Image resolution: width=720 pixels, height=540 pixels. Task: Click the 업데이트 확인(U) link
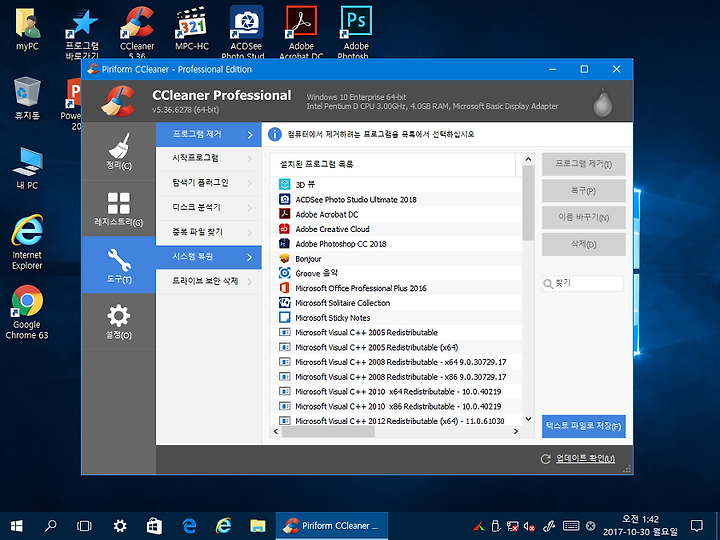pos(585,459)
